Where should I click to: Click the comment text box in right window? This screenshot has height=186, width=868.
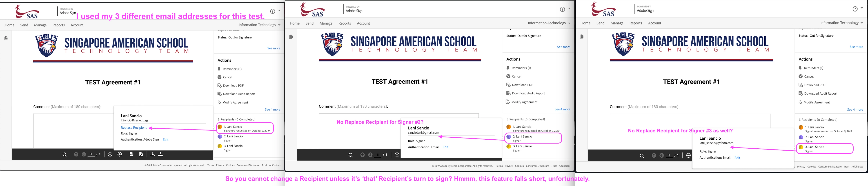[x=690, y=131]
